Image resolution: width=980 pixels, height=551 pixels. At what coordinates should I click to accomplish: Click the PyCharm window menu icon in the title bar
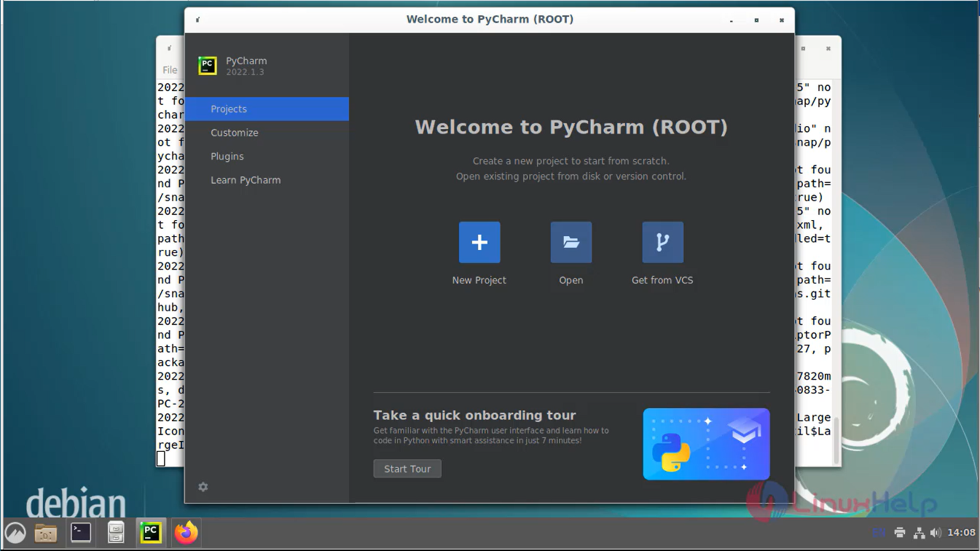click(x=198, y=20)
